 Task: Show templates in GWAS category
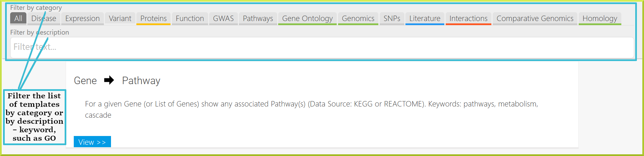click(x=223, y=19)
